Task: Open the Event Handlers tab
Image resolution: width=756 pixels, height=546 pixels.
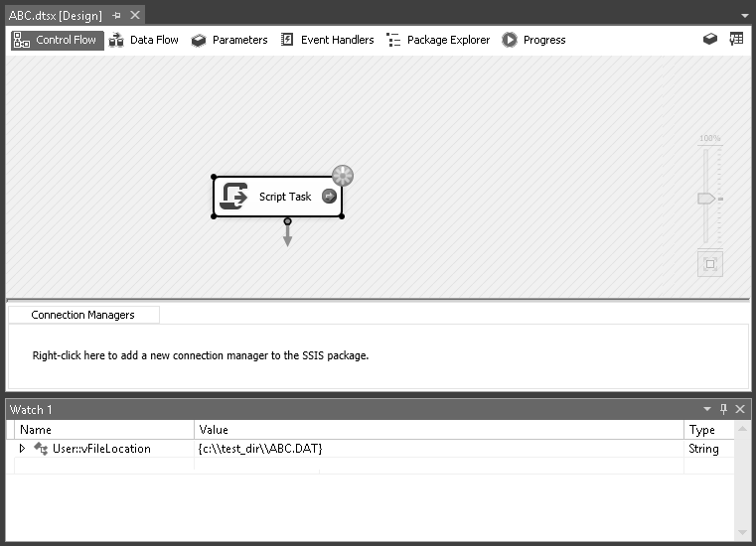Action: pyautogui.click(x=327, y=40)
